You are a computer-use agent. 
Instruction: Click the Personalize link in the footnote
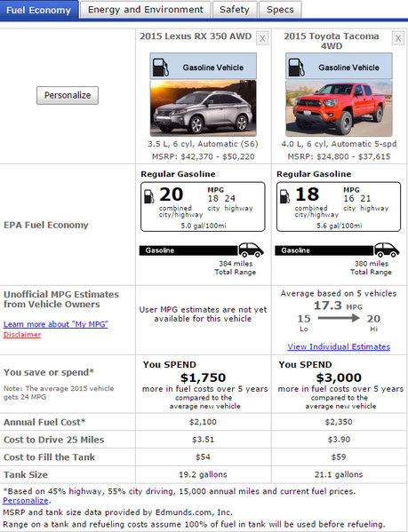[26, 500]
